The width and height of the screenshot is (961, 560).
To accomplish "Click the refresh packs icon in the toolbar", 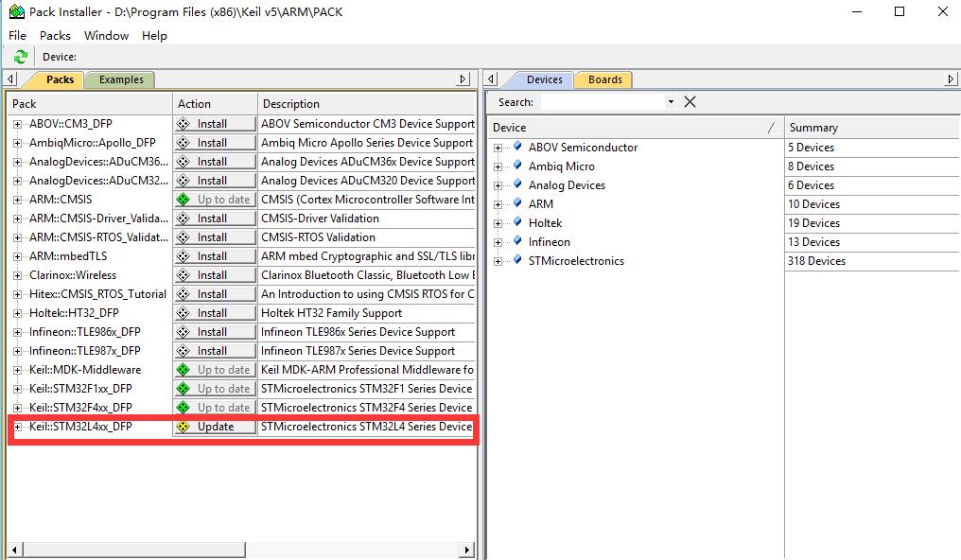I will 19,56.
